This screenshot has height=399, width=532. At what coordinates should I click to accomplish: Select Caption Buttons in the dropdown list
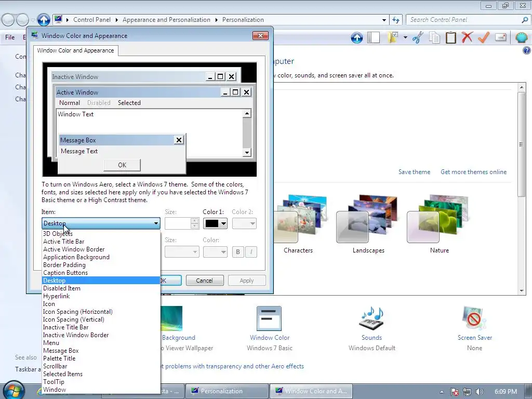[x=101, y=272]
